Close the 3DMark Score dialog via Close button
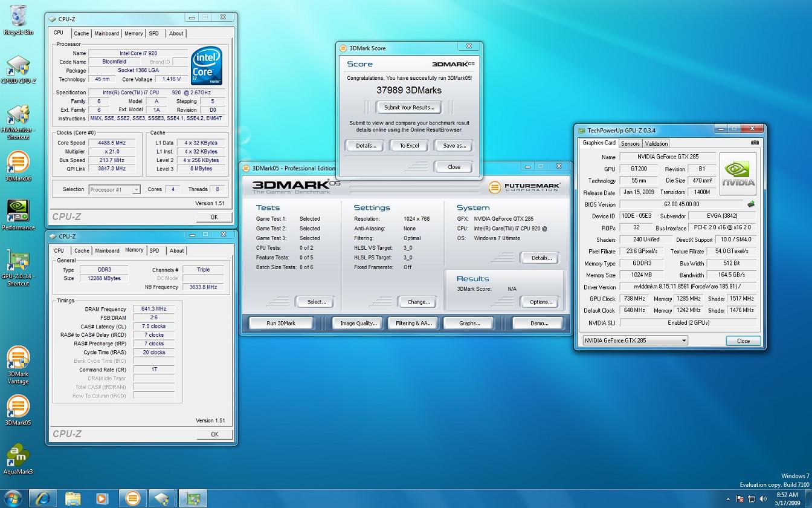 click(x=454, y=167)
